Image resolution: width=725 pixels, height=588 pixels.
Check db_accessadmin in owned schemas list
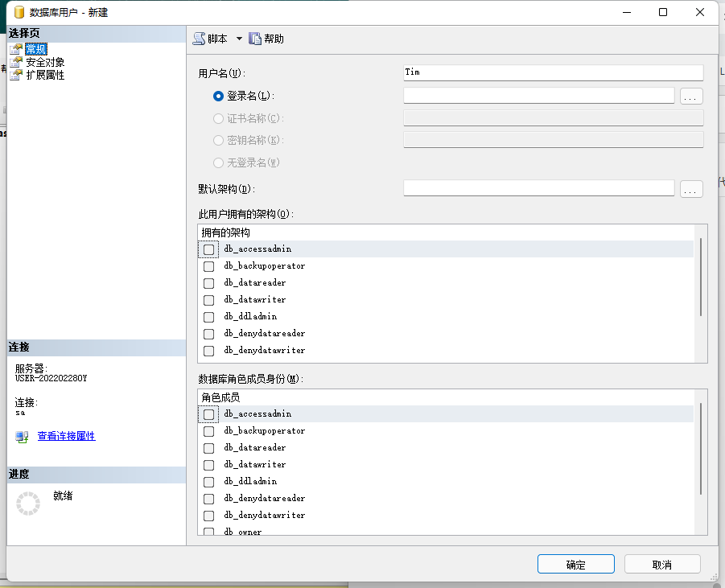pos(209,249)
